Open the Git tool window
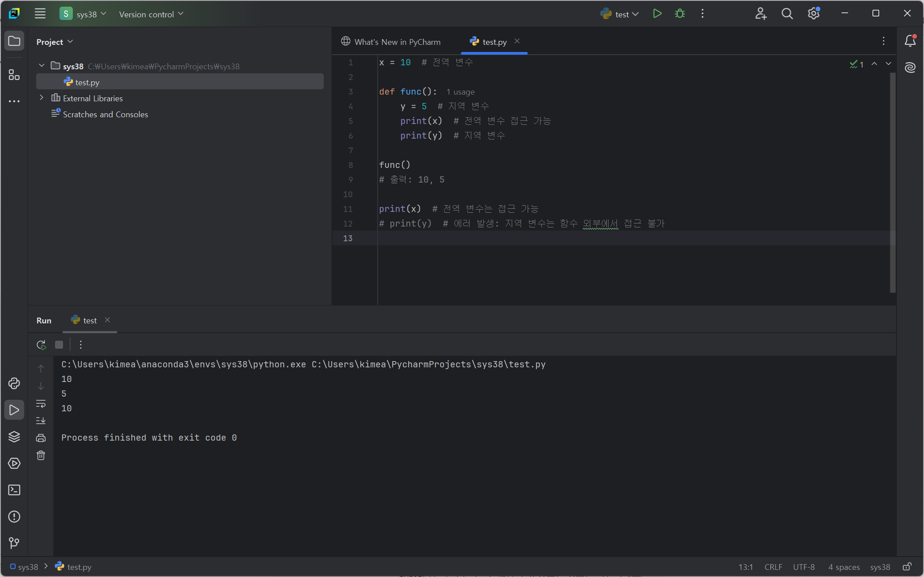Image resolution: width=924 pixels, height=577 pixels. pyautogui.click(x=14, y=543)
